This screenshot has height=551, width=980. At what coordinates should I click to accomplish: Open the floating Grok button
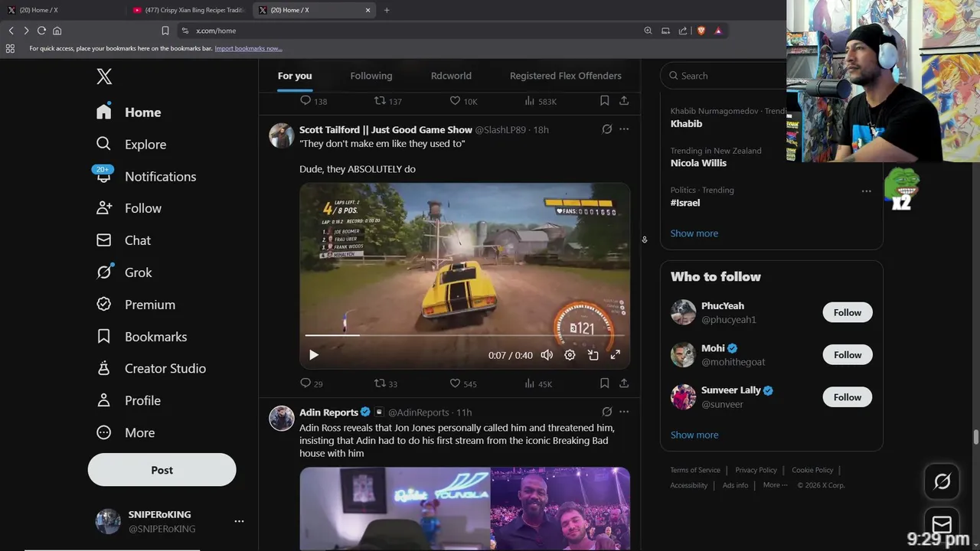[942, 481]
